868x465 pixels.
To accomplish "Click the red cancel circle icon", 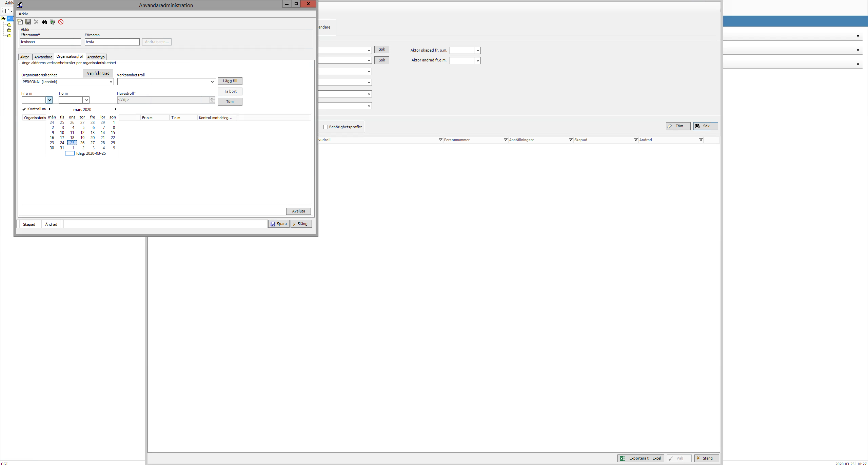I will tap(61, 22).
